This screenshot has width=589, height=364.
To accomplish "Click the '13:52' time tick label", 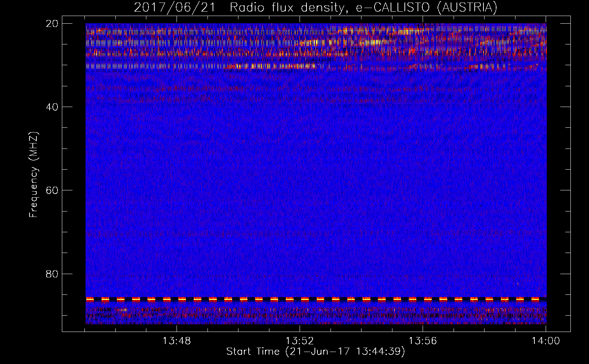I will click(x=300, y=341).
